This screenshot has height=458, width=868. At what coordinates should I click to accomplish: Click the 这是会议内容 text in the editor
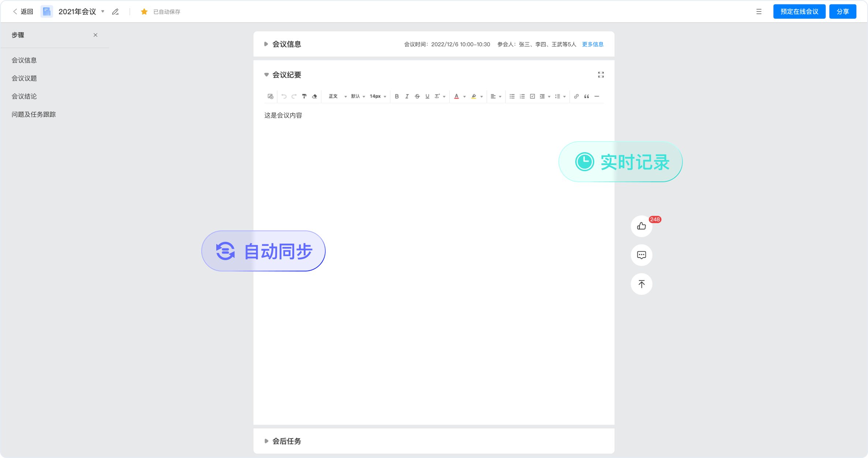(283, 115)
